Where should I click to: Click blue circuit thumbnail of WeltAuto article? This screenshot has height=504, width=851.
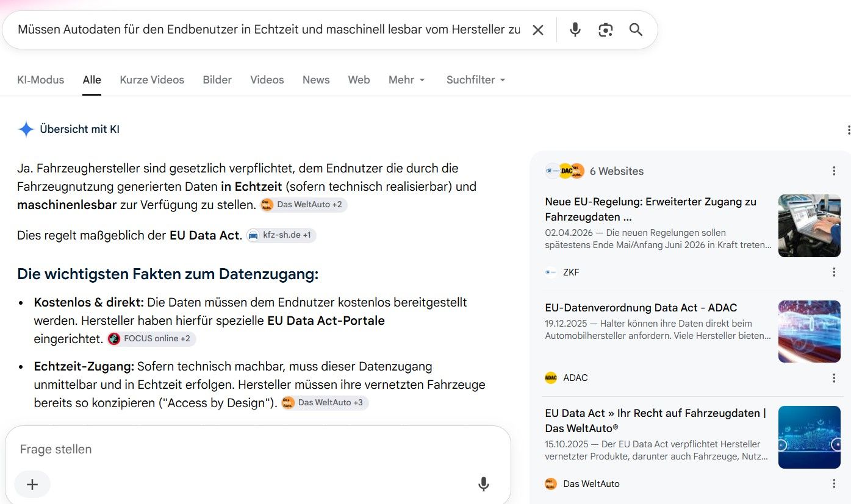810,437
